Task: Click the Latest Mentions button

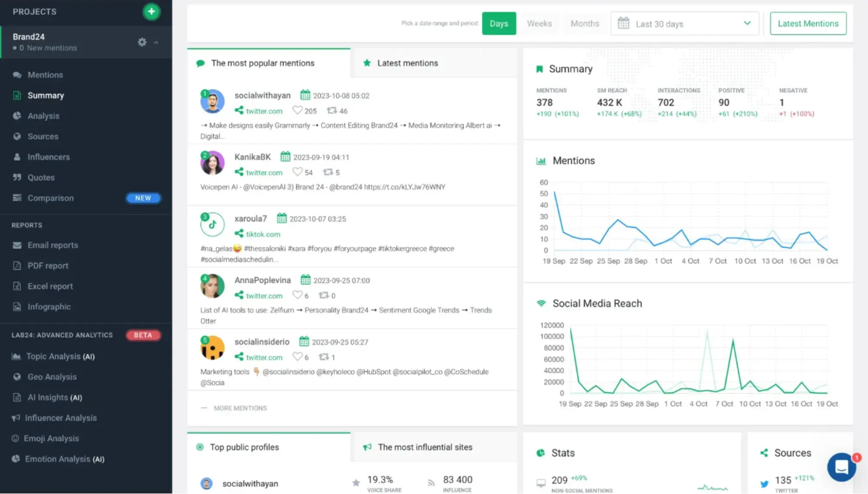Action: [808, 23]
